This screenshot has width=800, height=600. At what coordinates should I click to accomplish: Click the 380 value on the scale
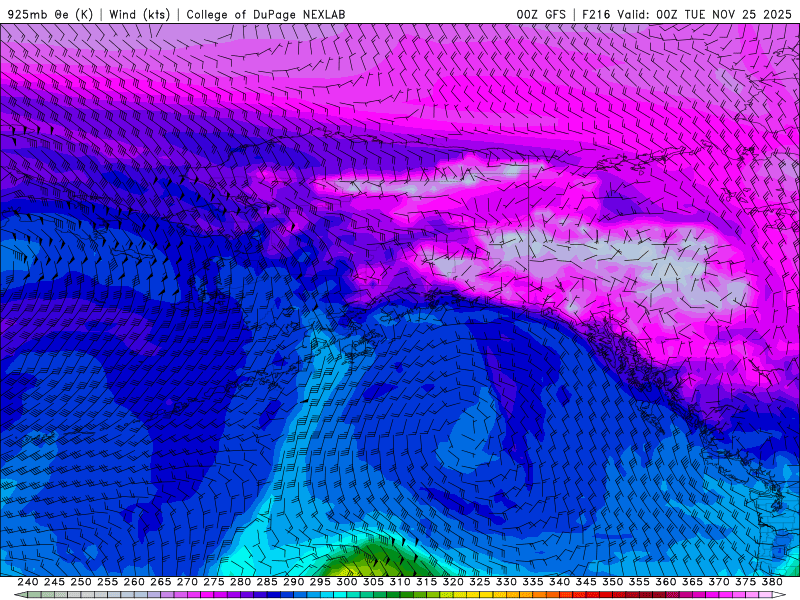coord(772,582)
